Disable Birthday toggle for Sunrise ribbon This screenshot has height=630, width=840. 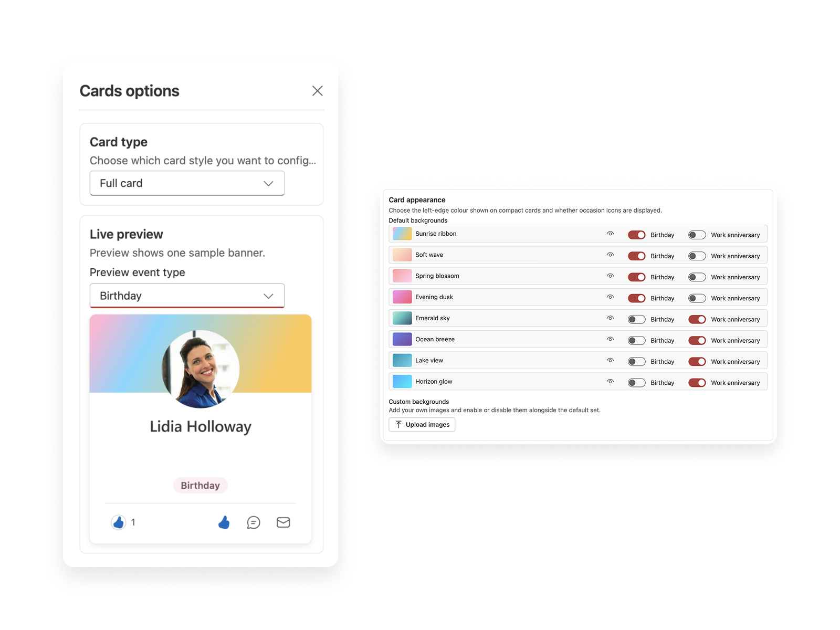[637, 235]
